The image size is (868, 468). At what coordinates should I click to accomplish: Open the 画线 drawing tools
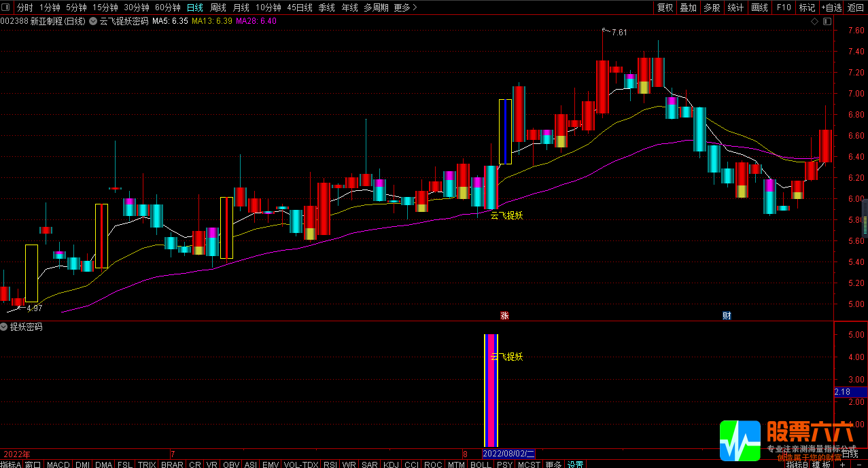759,7
